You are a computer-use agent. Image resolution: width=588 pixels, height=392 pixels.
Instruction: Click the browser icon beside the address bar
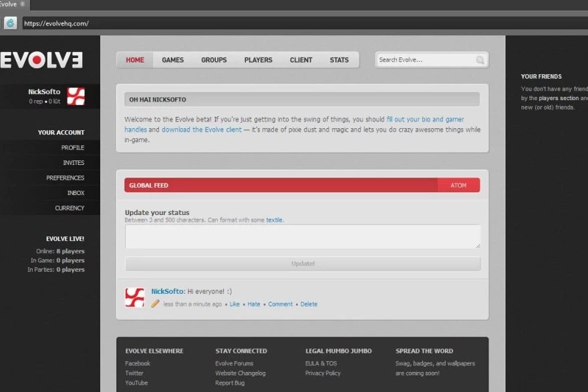(10, 23)
